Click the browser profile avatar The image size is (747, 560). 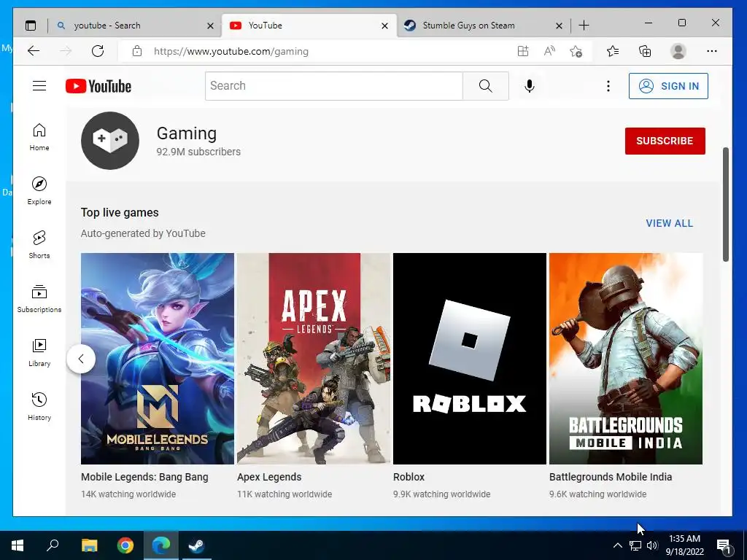tap(678, 51)
